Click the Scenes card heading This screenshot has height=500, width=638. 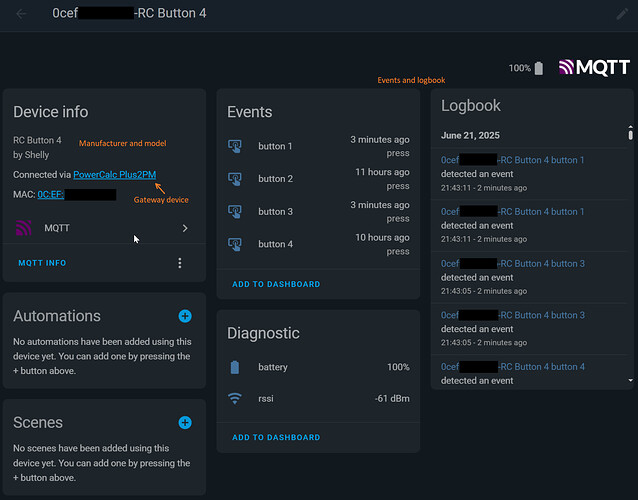click(x=38, y=423)
